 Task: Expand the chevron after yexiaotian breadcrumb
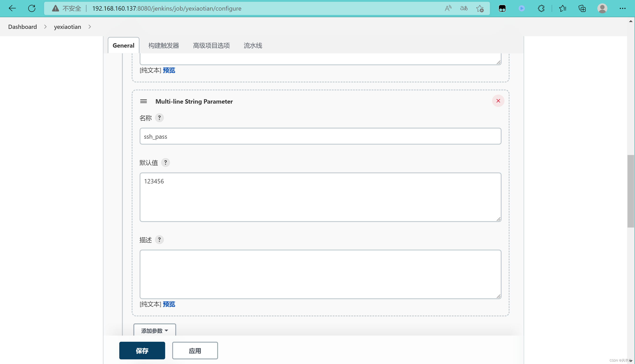coord(90,27)
